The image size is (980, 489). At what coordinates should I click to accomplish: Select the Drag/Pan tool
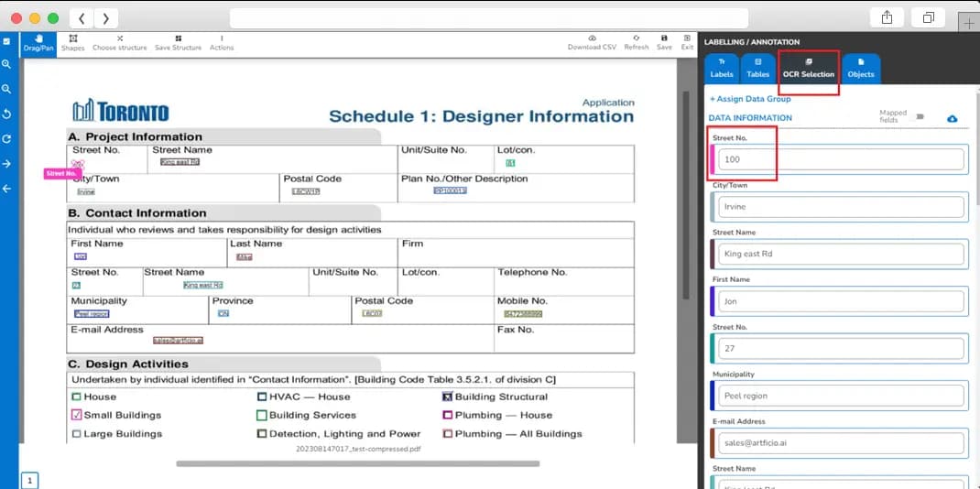pos(38,44)
